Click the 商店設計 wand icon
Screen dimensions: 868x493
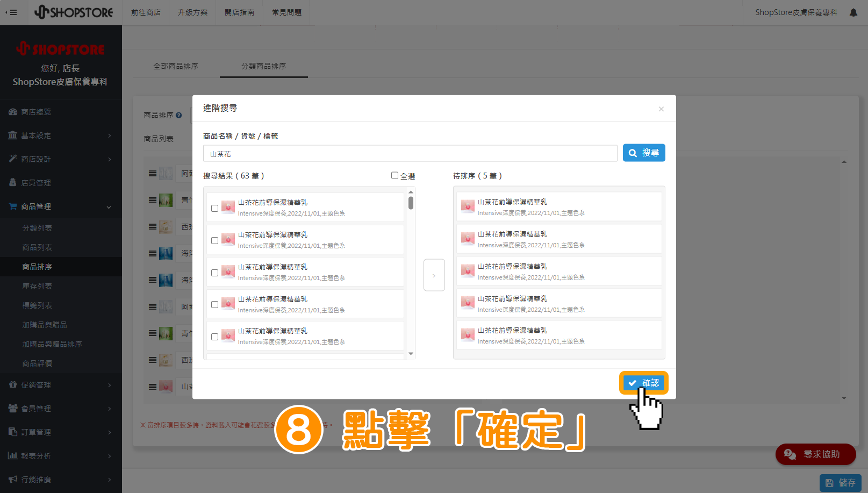[x=13, y=159]
